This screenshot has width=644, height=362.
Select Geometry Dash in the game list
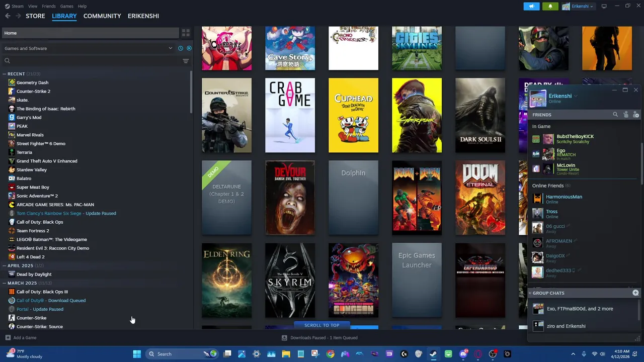pos(32,82)
